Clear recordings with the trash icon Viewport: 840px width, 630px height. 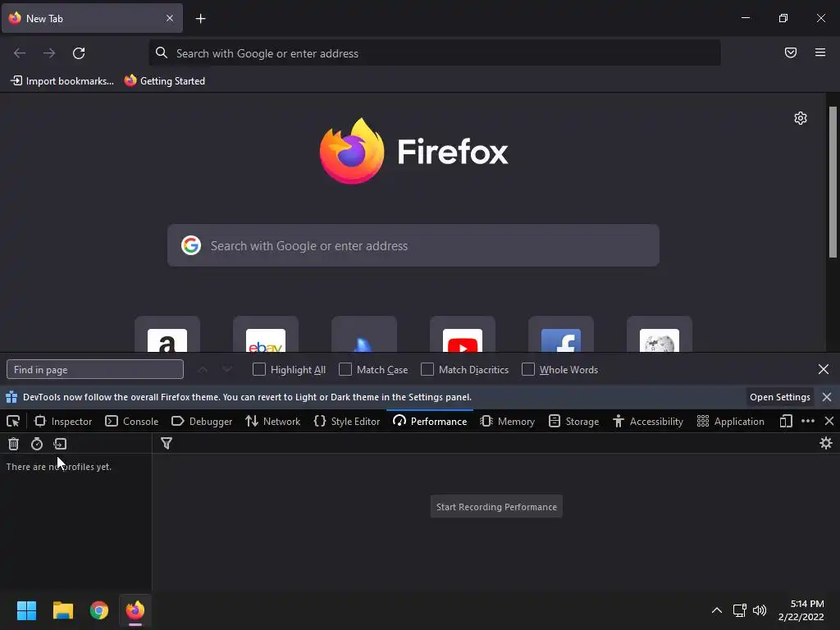point(13,444)
